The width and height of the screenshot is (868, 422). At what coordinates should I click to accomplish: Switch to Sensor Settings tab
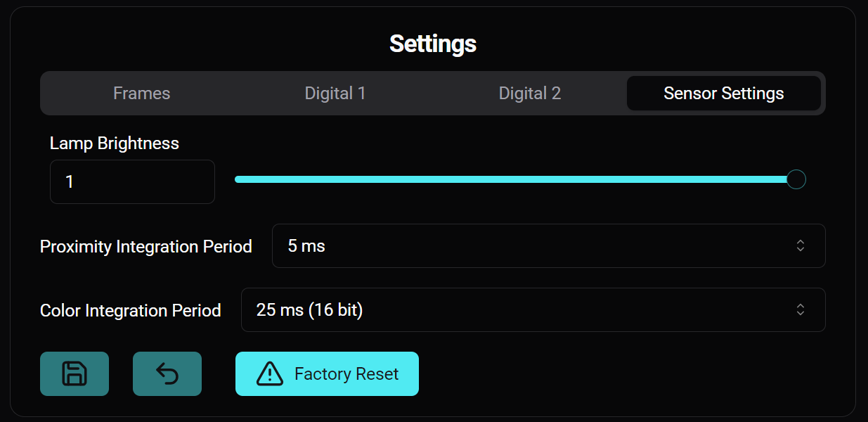point(723,92)
